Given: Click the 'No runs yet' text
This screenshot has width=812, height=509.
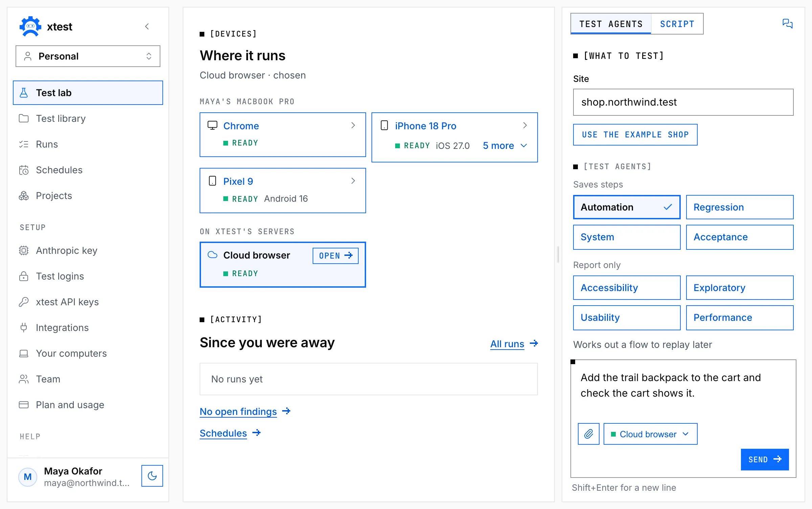Looking at the screenshot, I should pyautogui.click(x=237, y=379).
